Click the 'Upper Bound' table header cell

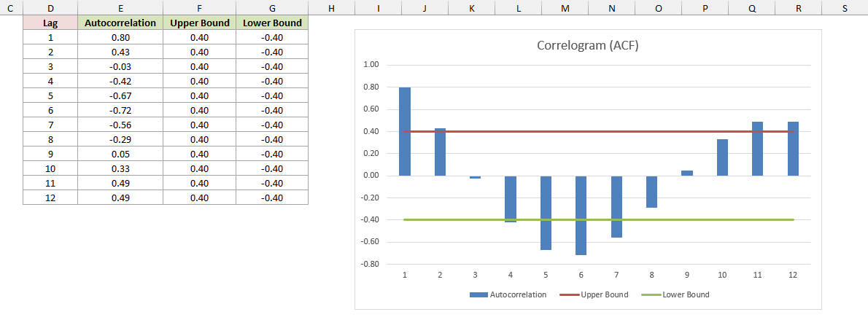tap(199, 23)
